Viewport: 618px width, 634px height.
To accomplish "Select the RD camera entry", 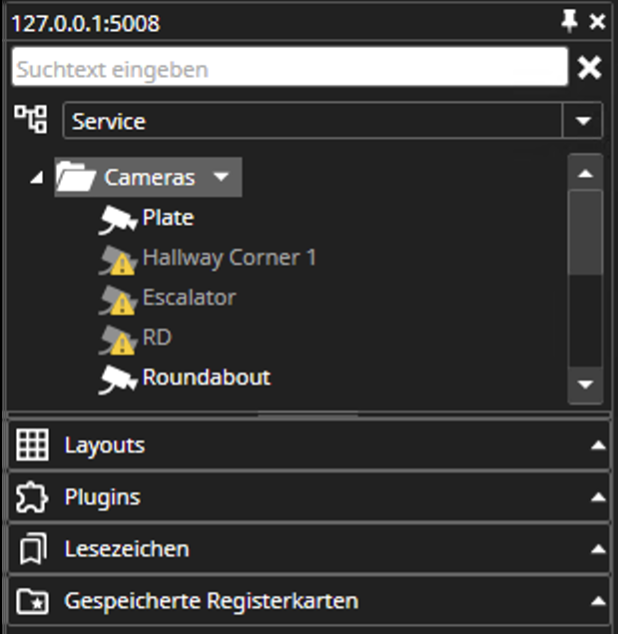I will click(x=157, y=337).
